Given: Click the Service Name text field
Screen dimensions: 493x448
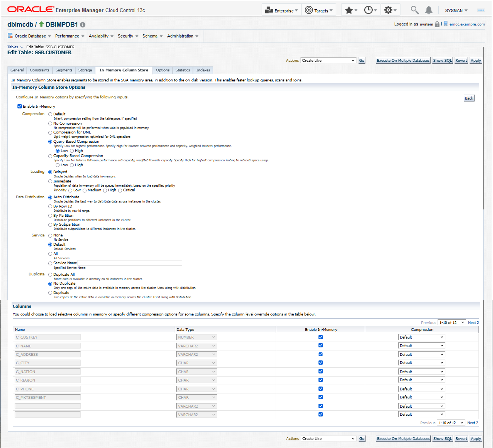Looking at the screenshot, I should (x=130, y=263).
